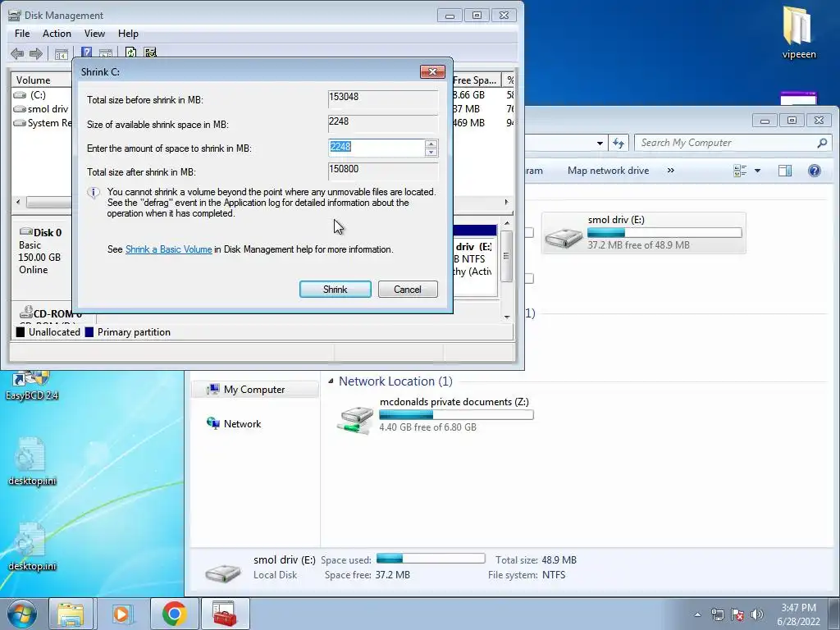Click the volume list horizontal scrollbar right arrow
The height and width of the screenshot is (630, 840).
[x=506, y=202]
